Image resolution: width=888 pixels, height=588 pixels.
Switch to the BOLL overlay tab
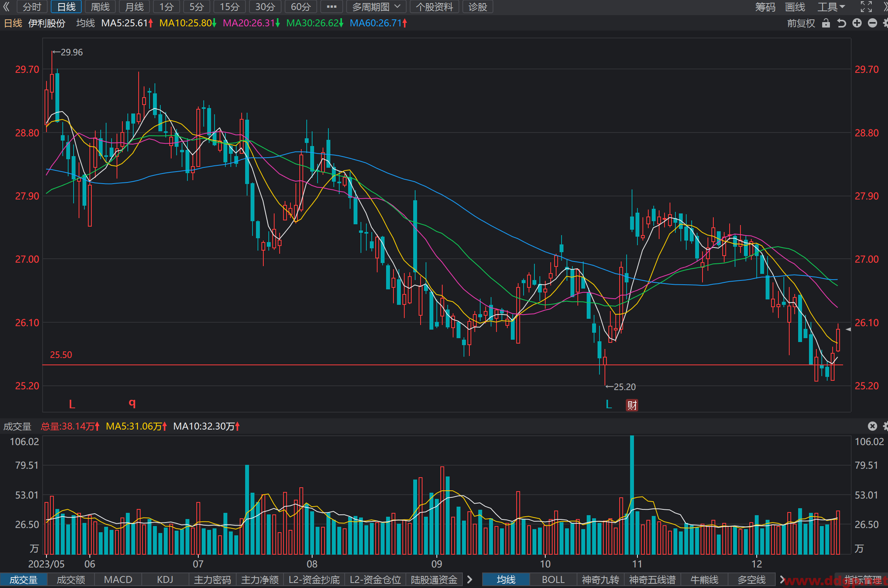[553, 579]
